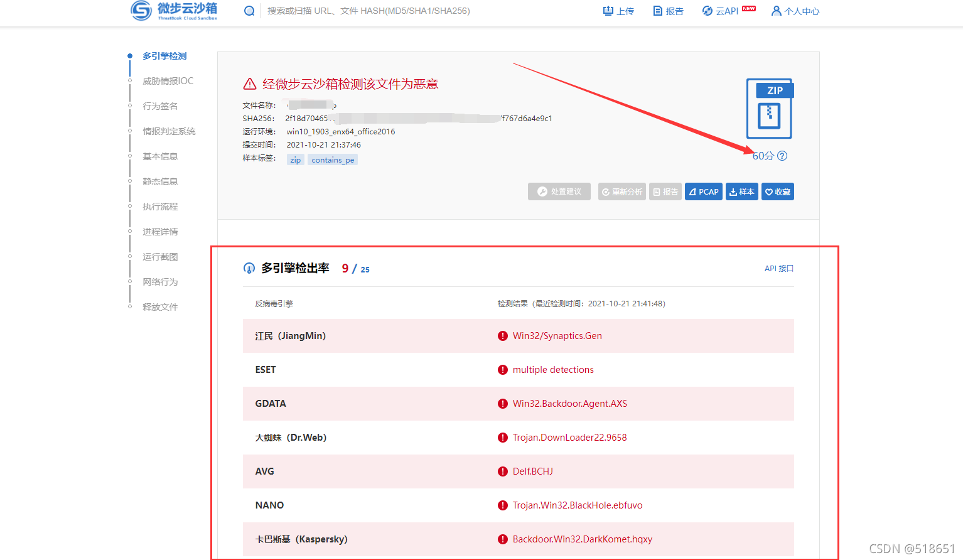
Task: Click the help question mark beside 60分
Action: 782,156
